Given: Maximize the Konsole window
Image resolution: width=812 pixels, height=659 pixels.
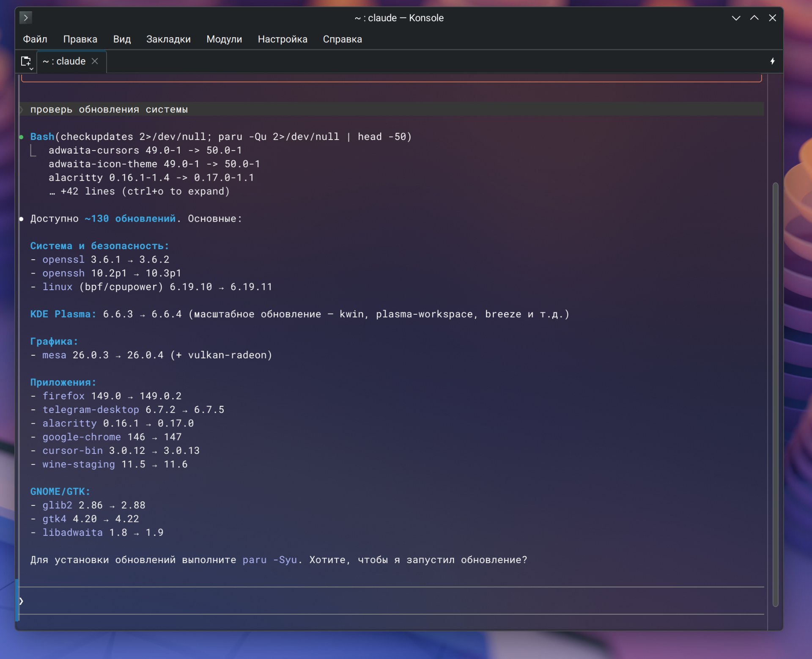Looking at the screenshot, I should coord(754,18).
